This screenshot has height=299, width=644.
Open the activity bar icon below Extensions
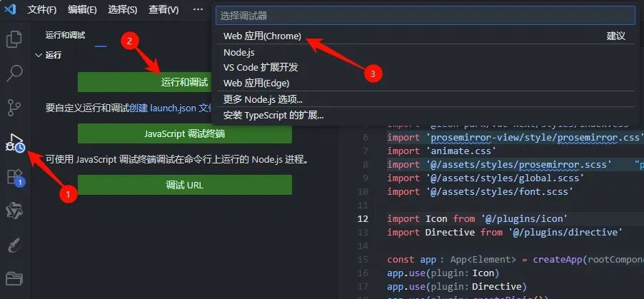coord(14,211)
